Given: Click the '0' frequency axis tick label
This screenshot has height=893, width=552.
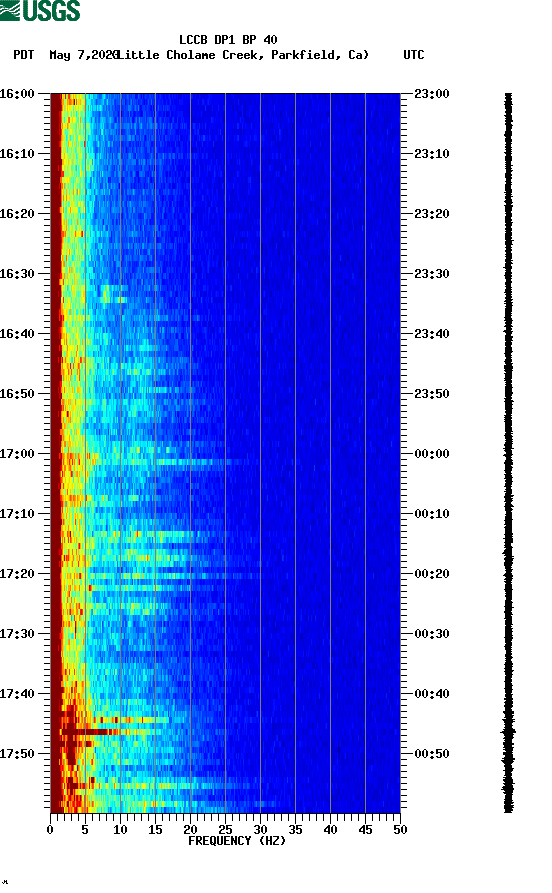Looking at the screenshot, I should [50, 830].
